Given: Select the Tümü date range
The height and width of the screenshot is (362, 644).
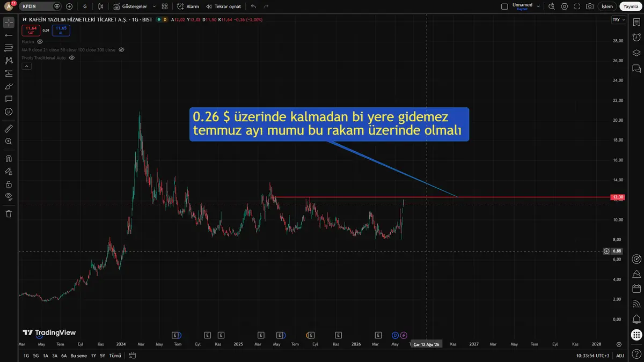Looking at the screenshot, I should [x=115, y=356].
